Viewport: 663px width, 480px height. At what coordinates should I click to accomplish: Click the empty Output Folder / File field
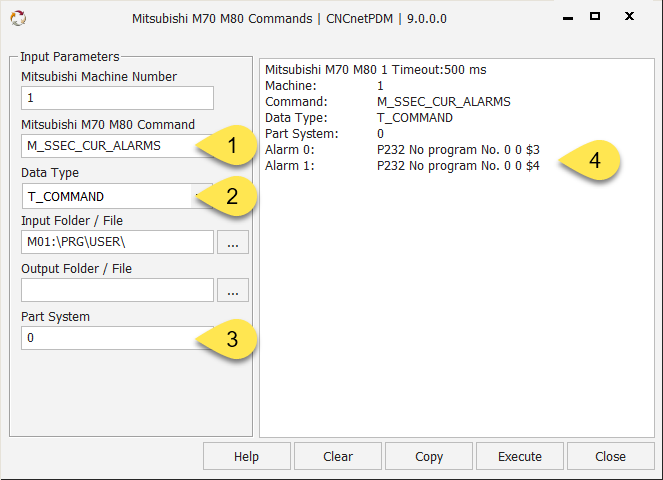(x=117, y=290)
